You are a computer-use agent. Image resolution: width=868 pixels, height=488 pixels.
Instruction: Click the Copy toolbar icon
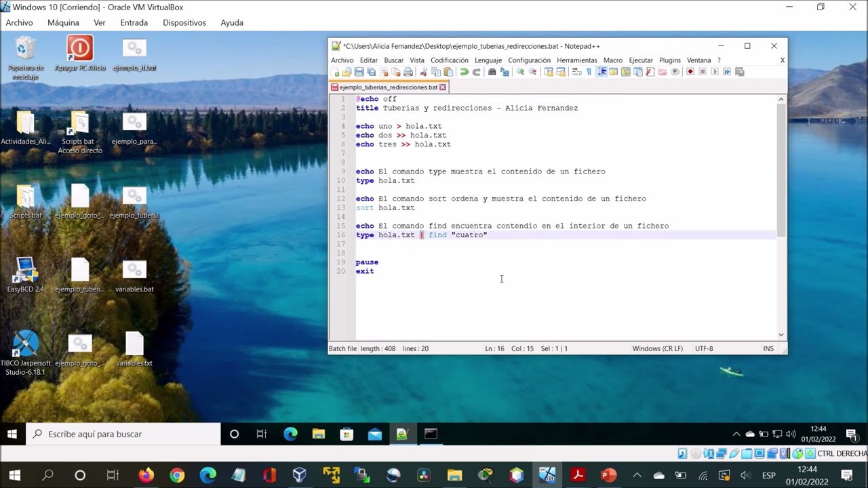(x=435, y=72)
